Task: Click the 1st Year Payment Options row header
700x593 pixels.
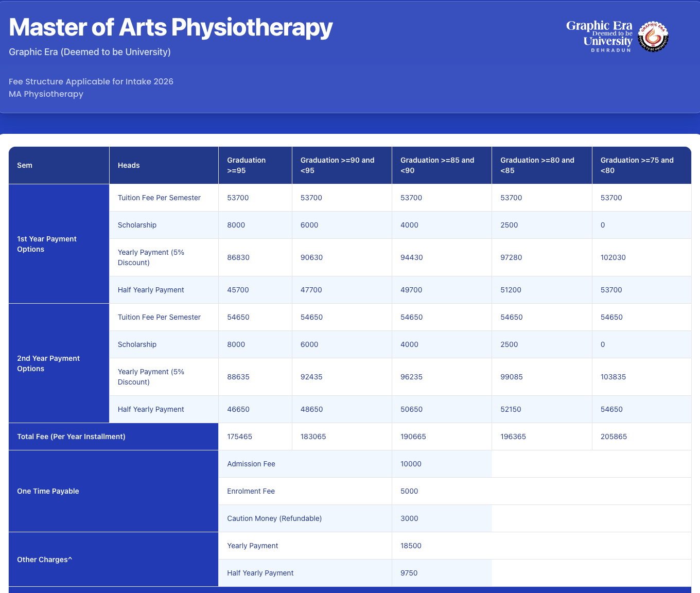Action: point(47,244)
